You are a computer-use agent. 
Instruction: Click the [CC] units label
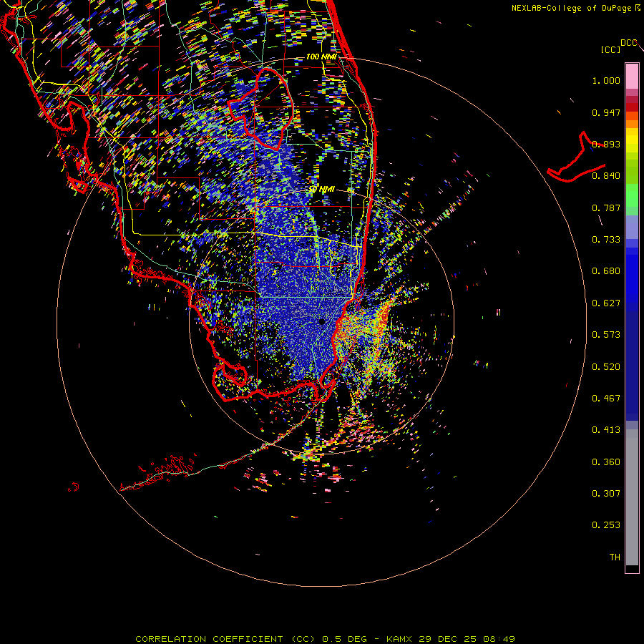610,49
